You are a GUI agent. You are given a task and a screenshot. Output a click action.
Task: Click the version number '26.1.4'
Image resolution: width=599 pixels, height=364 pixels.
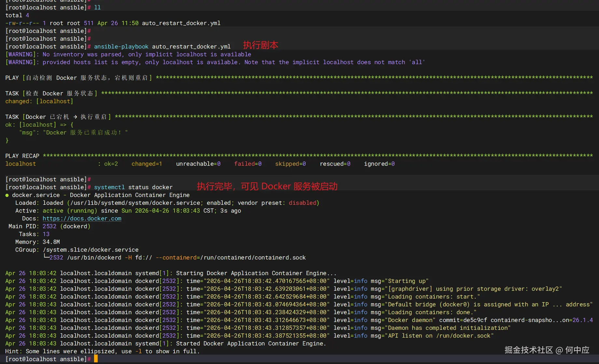tap(583, 320)
